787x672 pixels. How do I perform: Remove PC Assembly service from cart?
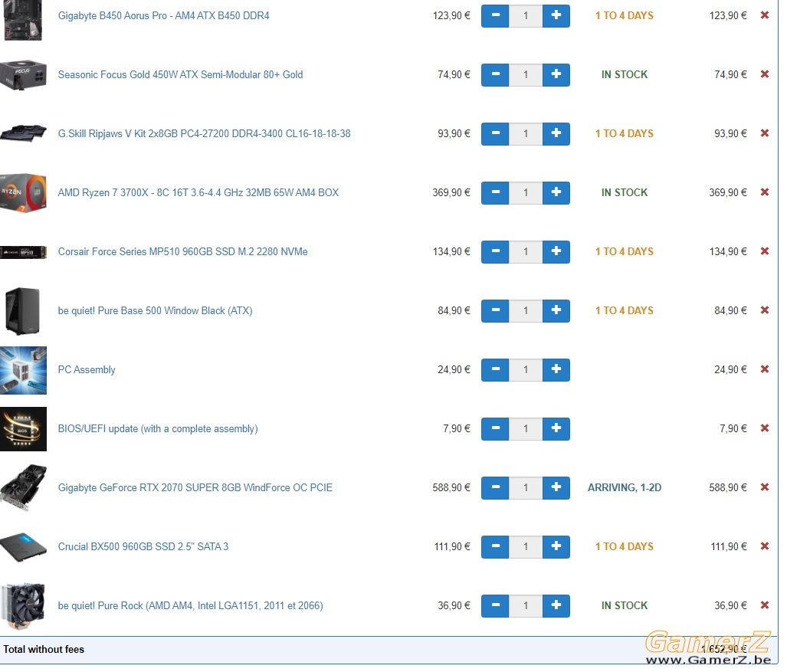pyautogui.click(x=765, y=369)
